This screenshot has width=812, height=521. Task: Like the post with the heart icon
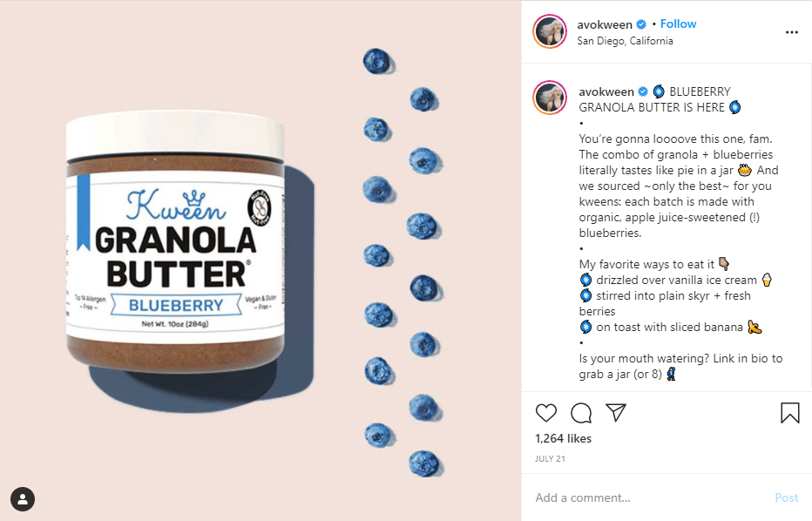pos(545,413)
